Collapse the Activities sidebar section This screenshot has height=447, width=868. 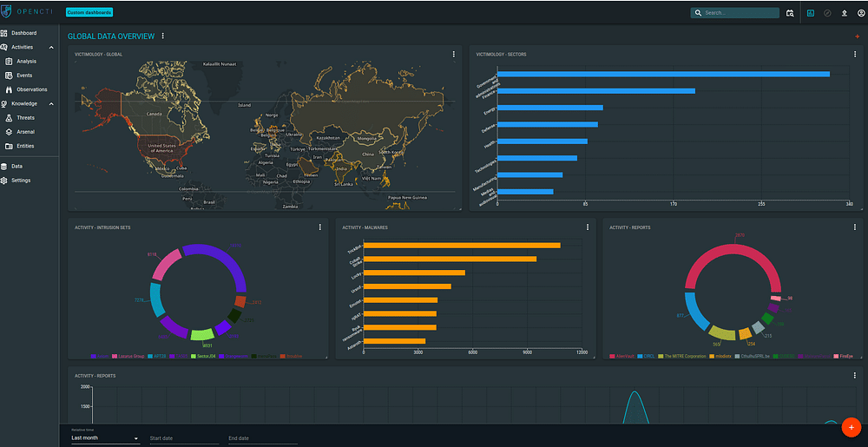pyautogui.click(x=51, y=47)
